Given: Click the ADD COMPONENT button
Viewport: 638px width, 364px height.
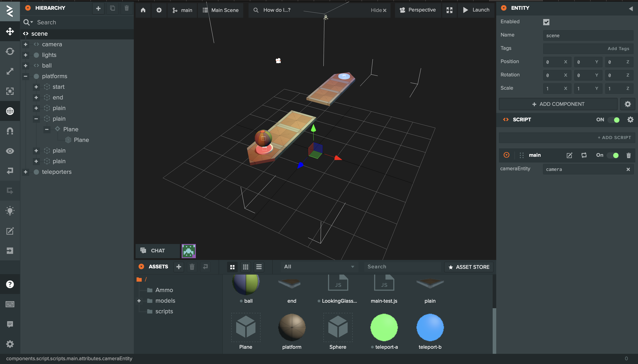Looking at the screenshot, I should [558, 104].
